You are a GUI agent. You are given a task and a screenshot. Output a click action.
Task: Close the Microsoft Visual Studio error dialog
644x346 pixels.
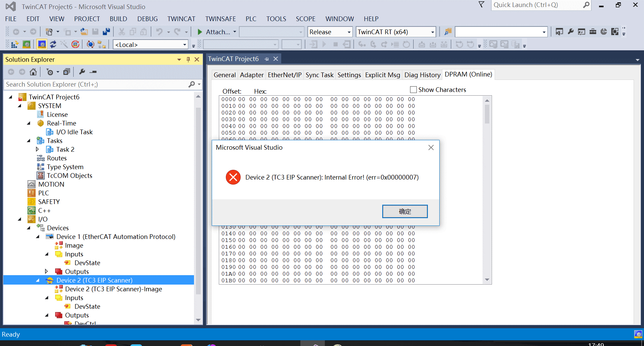tap(431, 148)
